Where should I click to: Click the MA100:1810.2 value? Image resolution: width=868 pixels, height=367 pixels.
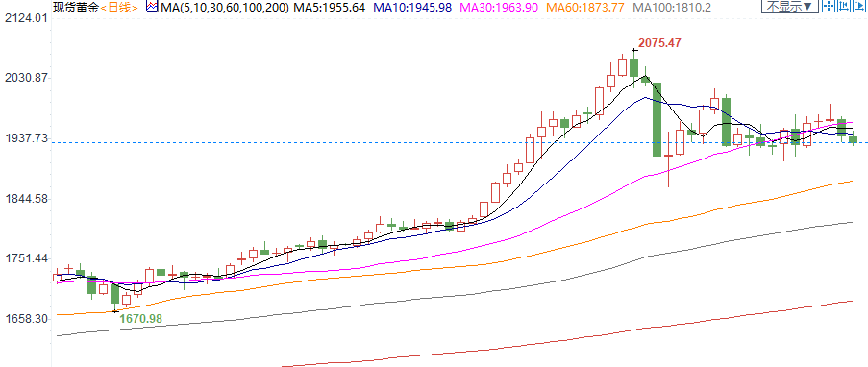[673, 7]
